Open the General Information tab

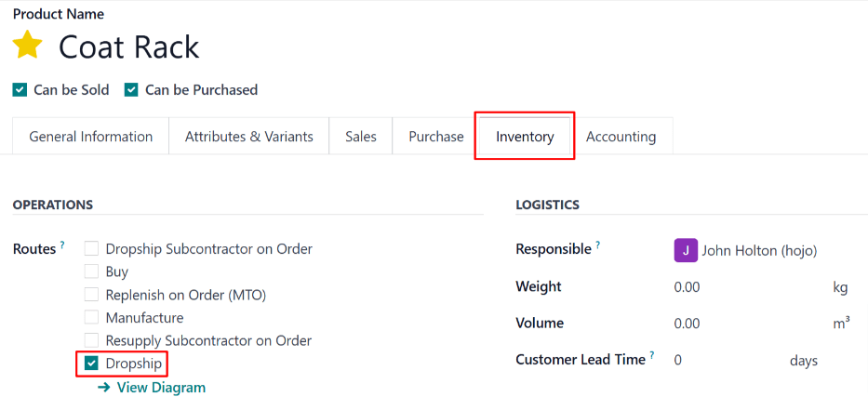tap(90, 137)
